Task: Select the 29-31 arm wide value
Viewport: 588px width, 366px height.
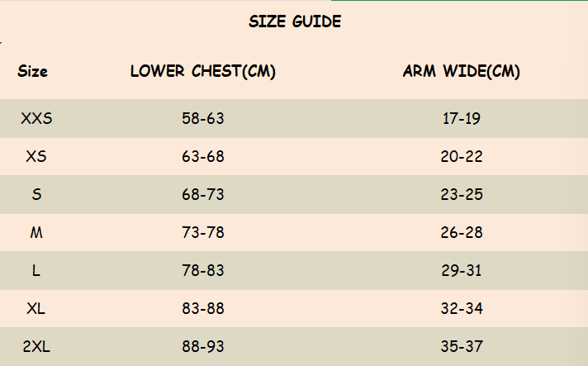Action: pos(462,270)
